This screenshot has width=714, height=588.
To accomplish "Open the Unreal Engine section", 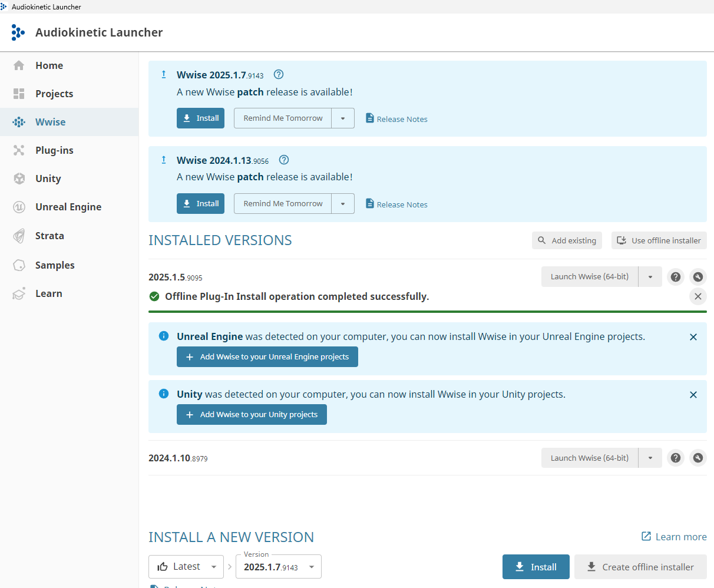I will coord(69,207).
